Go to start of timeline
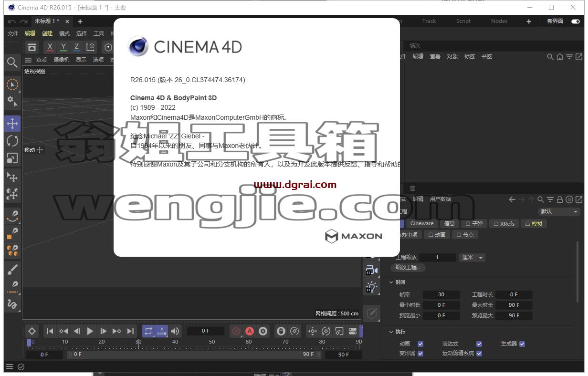The height and width of the screenshot is (376, 588). (x=50, y=331)
